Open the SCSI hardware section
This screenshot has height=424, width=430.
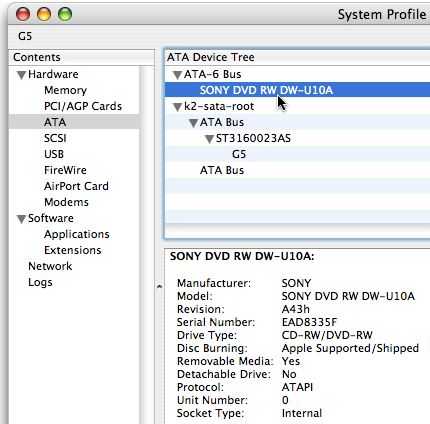point(55,138)
